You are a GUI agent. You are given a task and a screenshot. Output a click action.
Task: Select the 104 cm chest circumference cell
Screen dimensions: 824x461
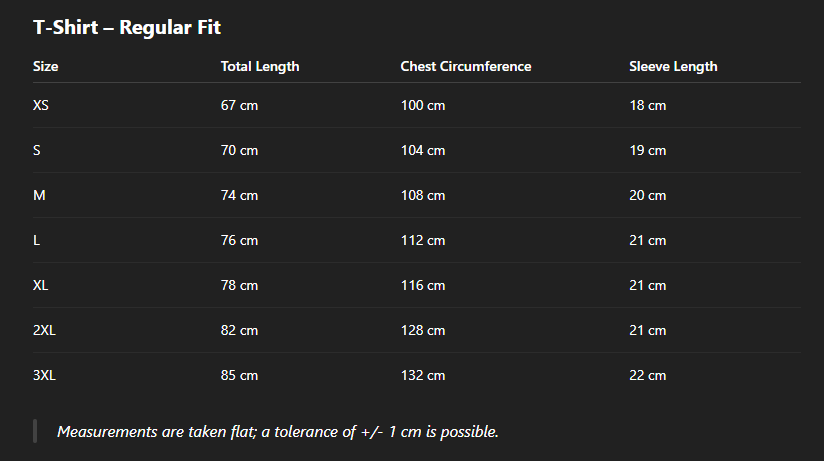423,150
